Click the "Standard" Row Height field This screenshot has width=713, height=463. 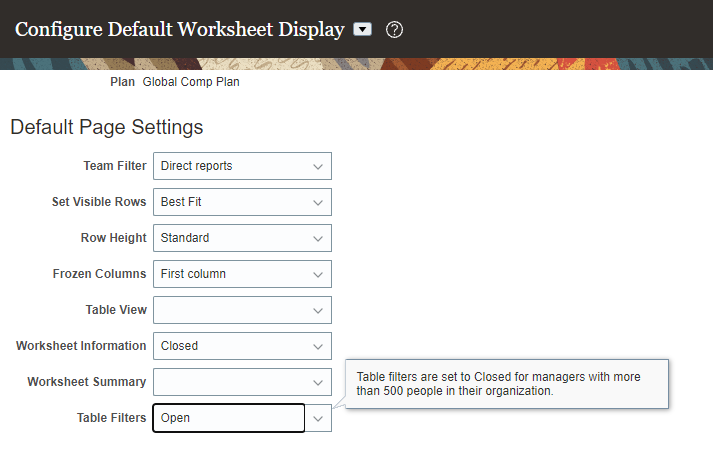point(230,238)
